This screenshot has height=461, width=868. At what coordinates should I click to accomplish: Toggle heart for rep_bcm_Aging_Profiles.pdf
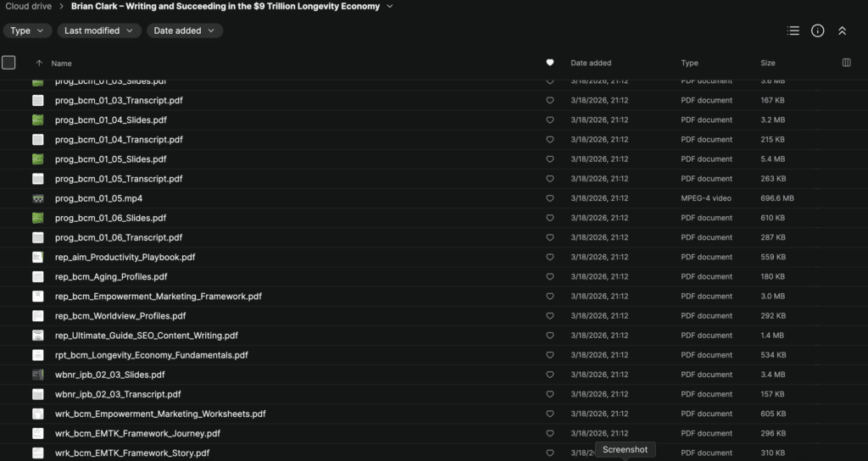[549, 277]
